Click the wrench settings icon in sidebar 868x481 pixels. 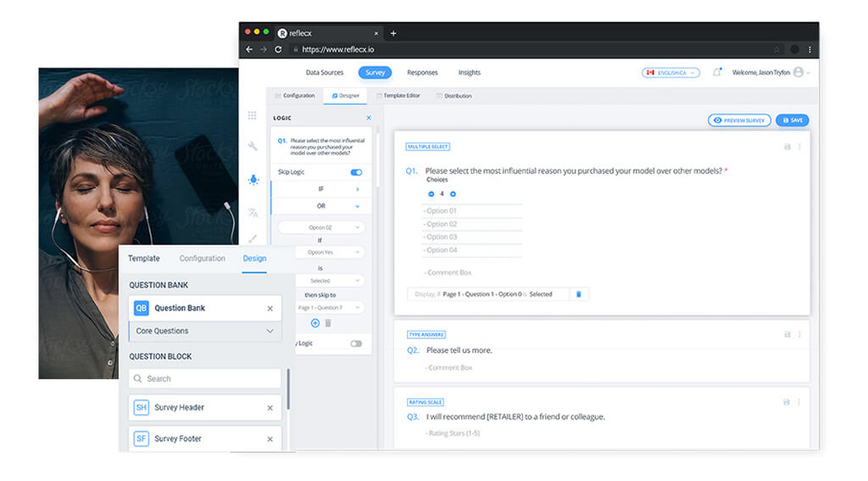(x=253, y=146)
